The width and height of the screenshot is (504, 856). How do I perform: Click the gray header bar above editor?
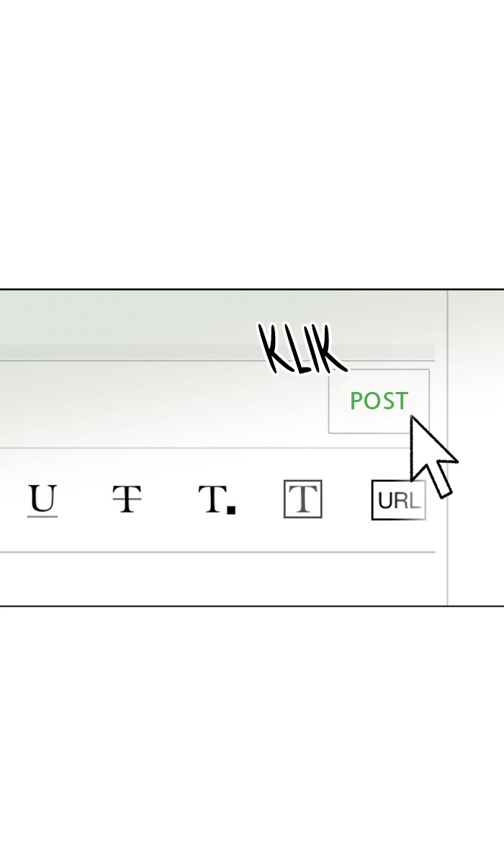[x=217, y=352]
